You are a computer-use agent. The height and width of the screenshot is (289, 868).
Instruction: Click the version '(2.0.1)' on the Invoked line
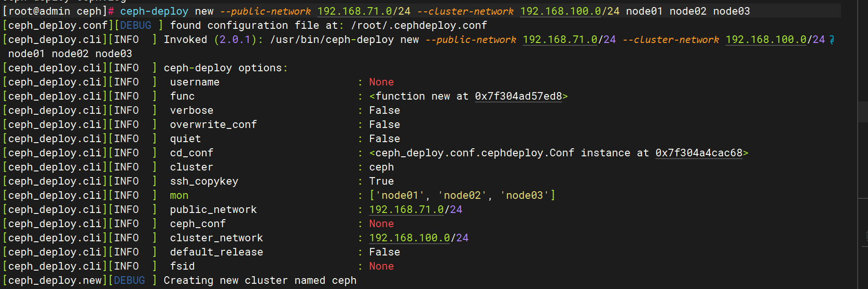tap(235, 40)
